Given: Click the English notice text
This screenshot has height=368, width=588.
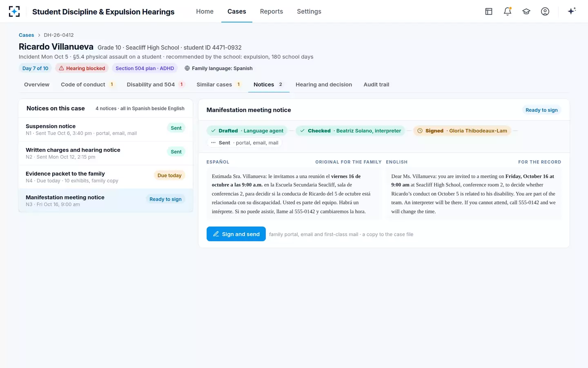Looking at the screenshot, I should tap(474, 194).
